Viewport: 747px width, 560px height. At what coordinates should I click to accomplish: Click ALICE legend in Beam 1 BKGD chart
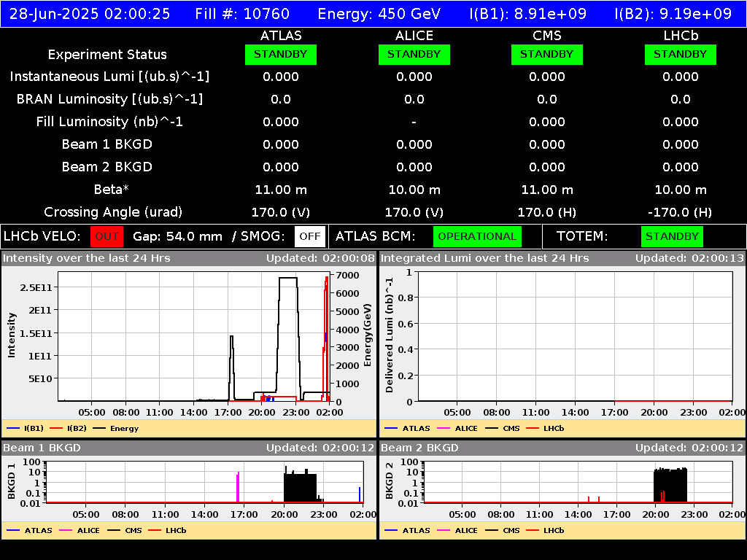(x=80, y=531)
